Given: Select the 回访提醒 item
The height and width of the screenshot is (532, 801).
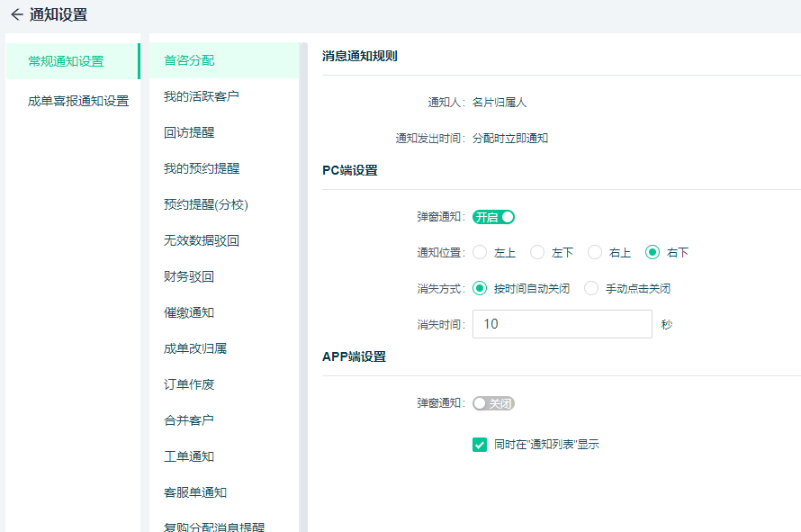Looking at the screenshot, I should coord(189,132).
